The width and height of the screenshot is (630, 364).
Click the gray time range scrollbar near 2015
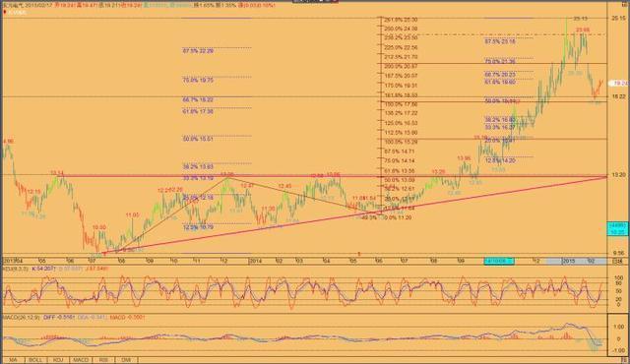576,261
